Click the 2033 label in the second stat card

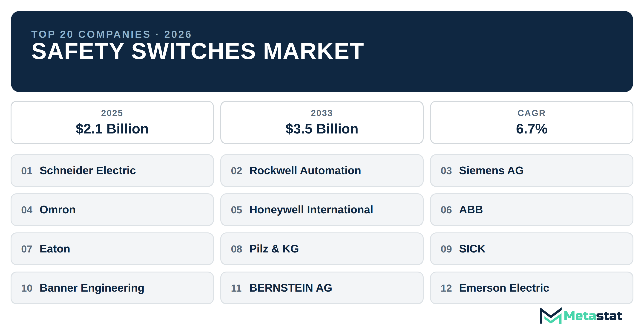click(x=322, y=113)
